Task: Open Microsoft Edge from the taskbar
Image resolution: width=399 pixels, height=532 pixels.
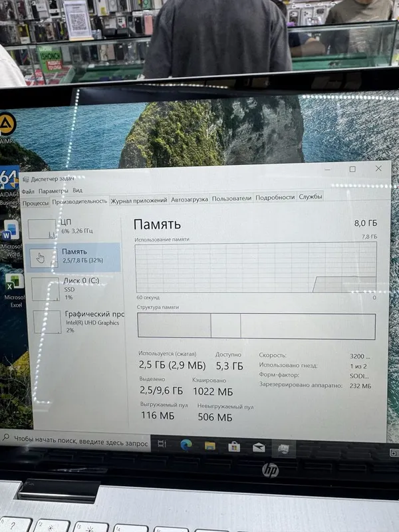Action: coord(186,445)
